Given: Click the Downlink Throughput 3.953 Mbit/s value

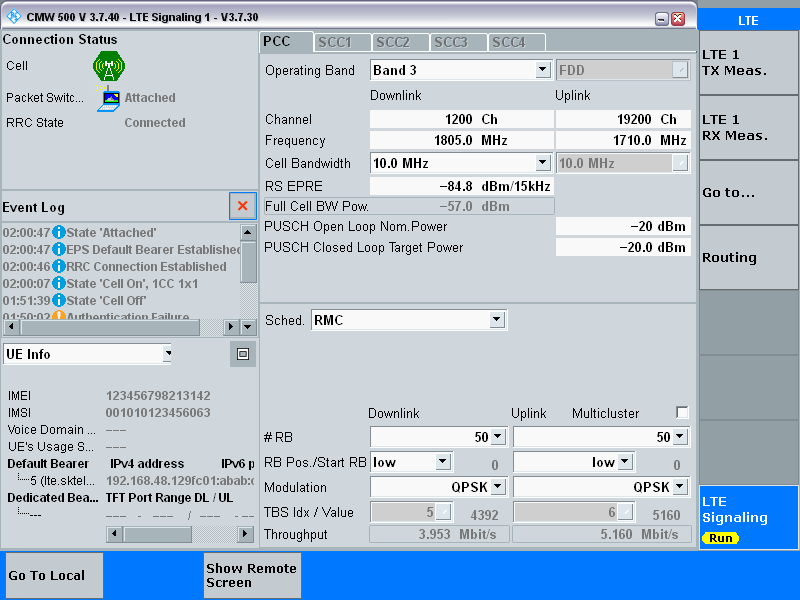Looking at the screenshot, I should (x=439, y=534).
